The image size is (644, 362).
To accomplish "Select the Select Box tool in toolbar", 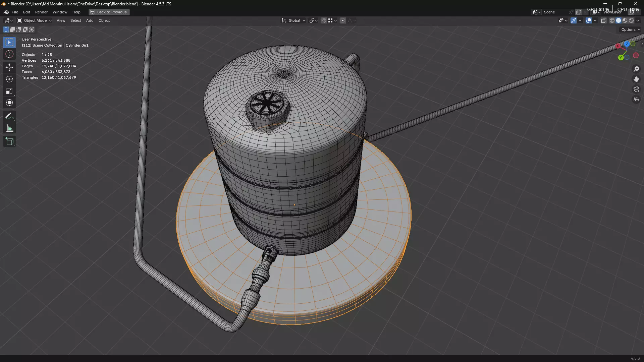I will point(9,42).
